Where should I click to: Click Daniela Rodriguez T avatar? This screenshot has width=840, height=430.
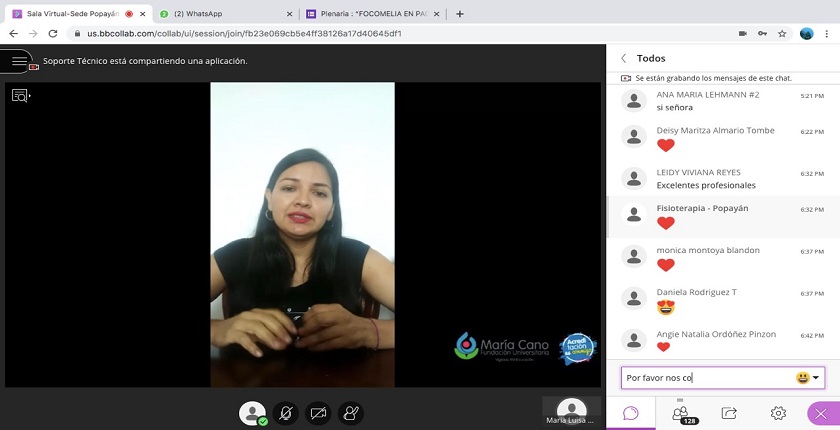point(634,298)
